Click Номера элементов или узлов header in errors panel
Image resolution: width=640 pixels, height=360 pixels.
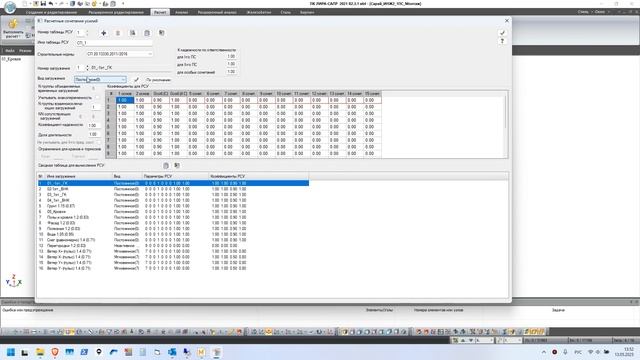[438, 310]
